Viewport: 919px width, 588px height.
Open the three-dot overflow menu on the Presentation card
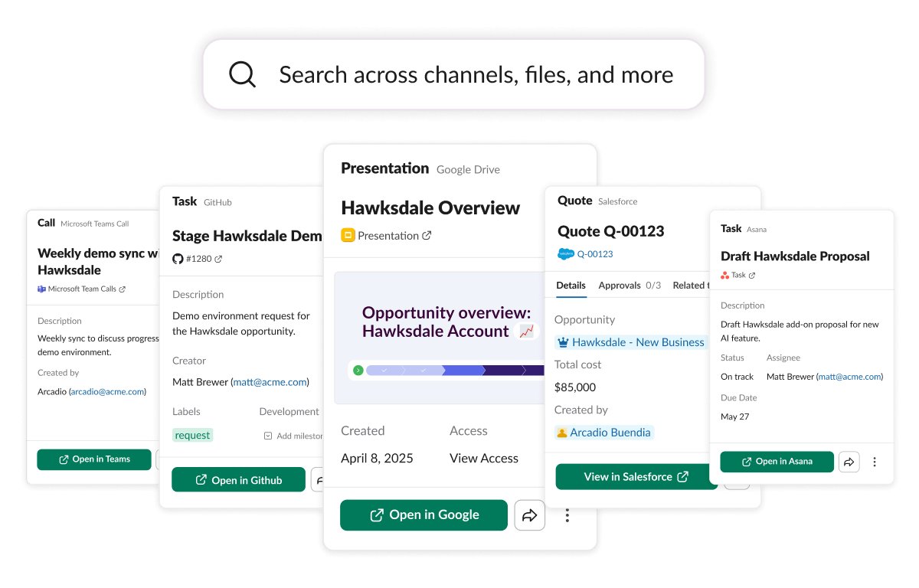point(567,515)
